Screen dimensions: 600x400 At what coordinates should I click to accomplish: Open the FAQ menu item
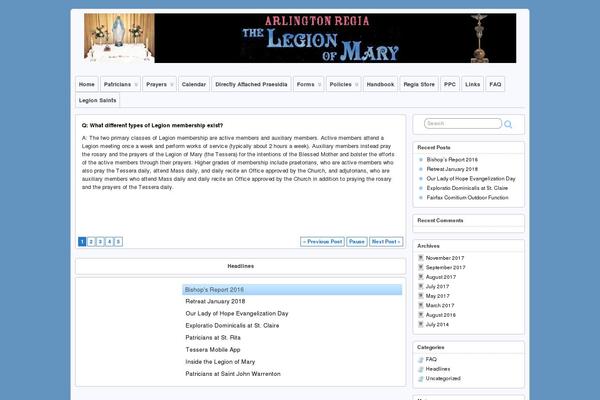pyautogui.click(x=495, y=84)
